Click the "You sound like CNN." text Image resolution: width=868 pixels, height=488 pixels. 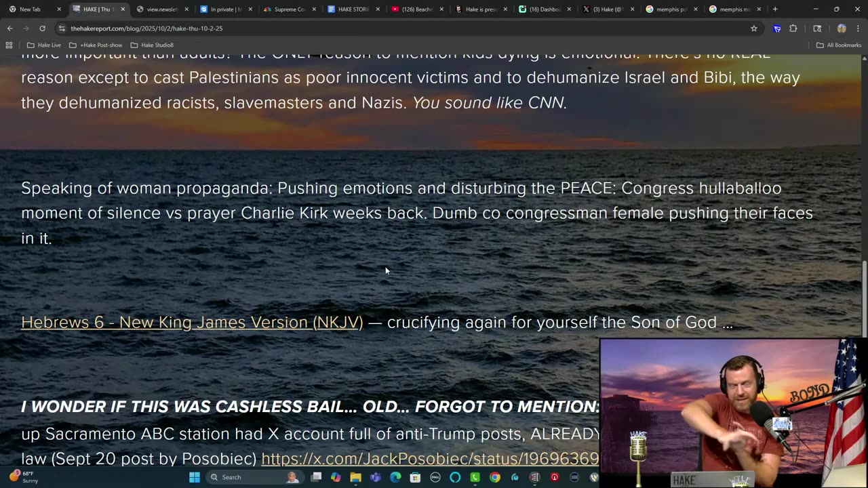[x=490, y=103]
